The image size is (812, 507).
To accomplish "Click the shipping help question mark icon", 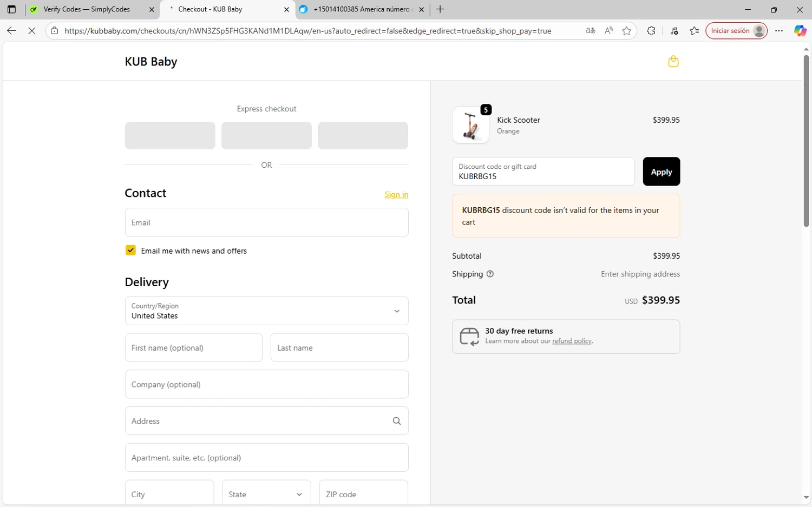I will coord(490,274).
